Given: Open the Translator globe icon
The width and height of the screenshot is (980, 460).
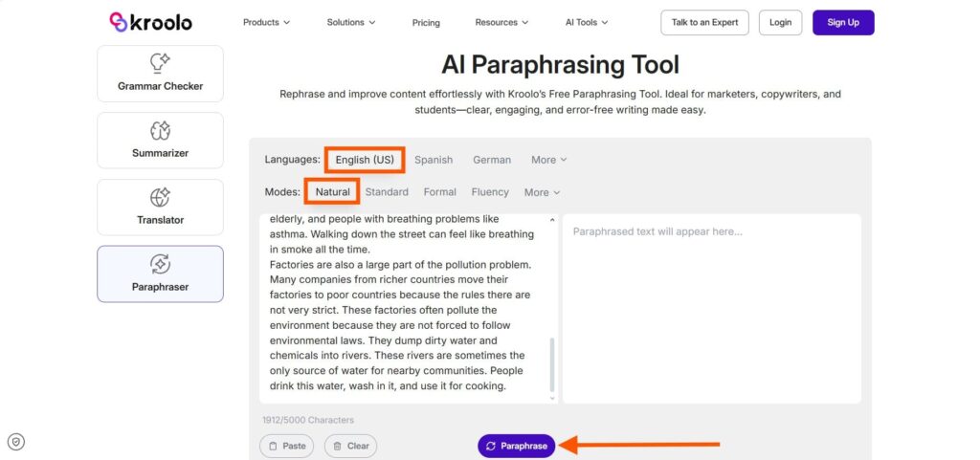Looking at the screenshot, I should 160,198.
